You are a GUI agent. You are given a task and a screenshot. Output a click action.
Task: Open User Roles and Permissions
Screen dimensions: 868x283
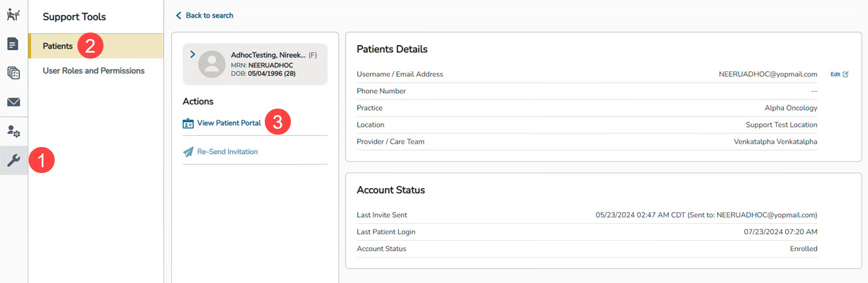pyautogui.click(x=94, y=70)
